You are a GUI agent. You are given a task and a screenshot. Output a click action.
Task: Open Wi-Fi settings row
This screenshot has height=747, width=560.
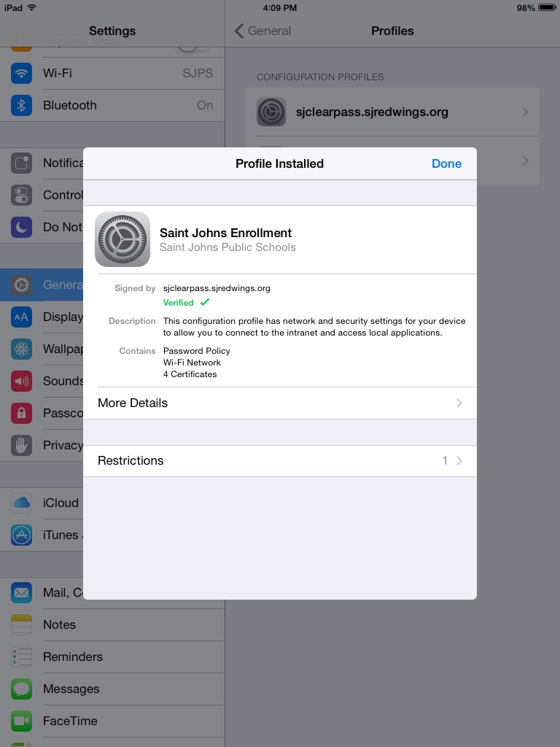pyautogui.click(x=112, y=74)
